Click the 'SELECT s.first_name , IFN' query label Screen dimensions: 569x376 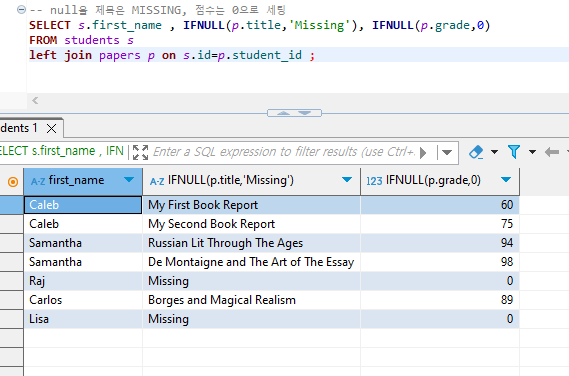(62, 151)
